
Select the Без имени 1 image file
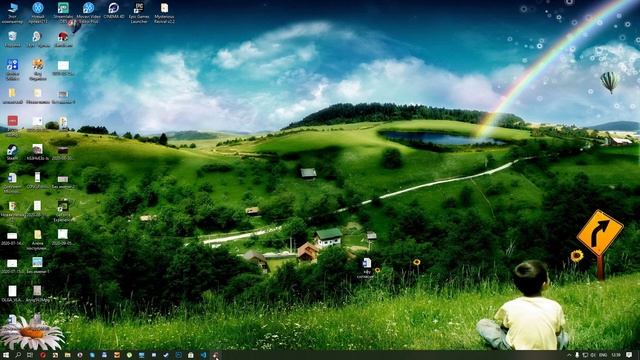(38, 264)
